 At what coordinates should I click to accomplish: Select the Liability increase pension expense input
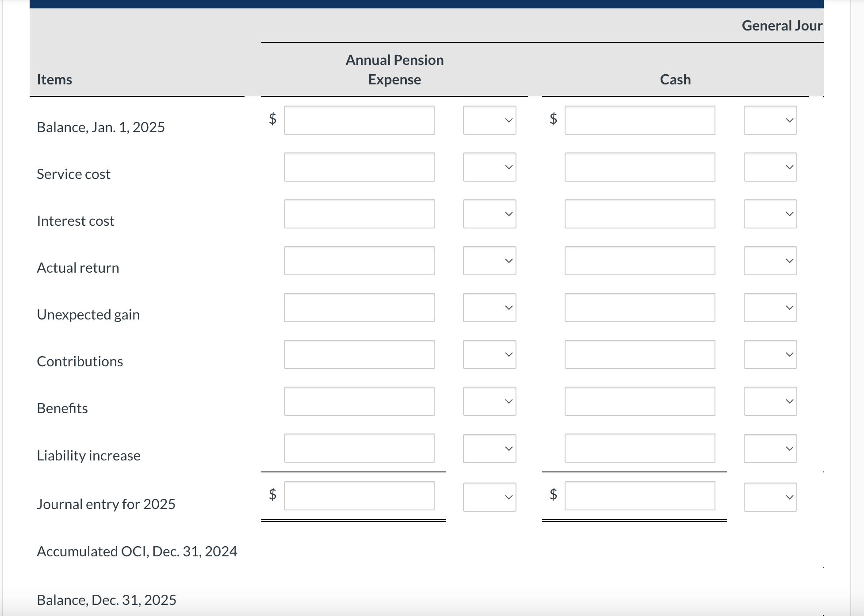[359, 448]
